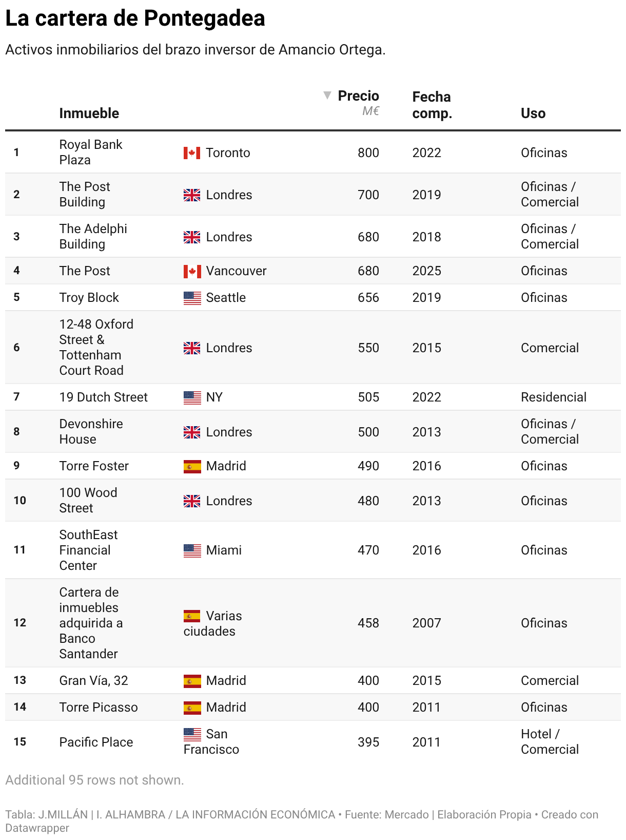Click the US flag next to NY
626x840 pixels.
tap(192, 397)
